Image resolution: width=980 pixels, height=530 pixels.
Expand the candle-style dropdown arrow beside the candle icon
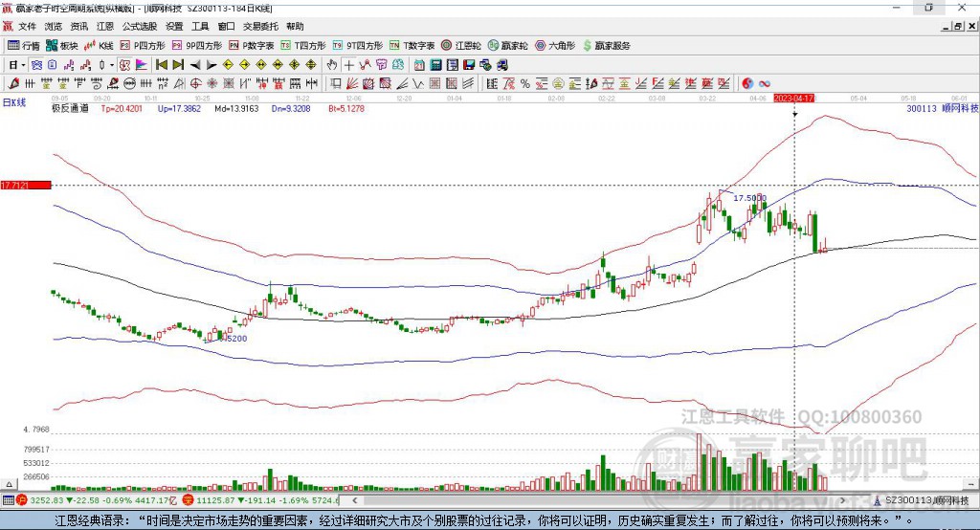pos(111,65)
